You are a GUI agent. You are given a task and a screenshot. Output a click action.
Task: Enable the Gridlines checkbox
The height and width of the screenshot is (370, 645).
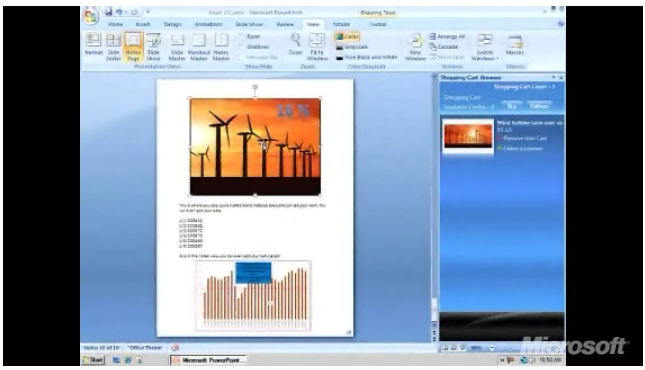[241, 47]
